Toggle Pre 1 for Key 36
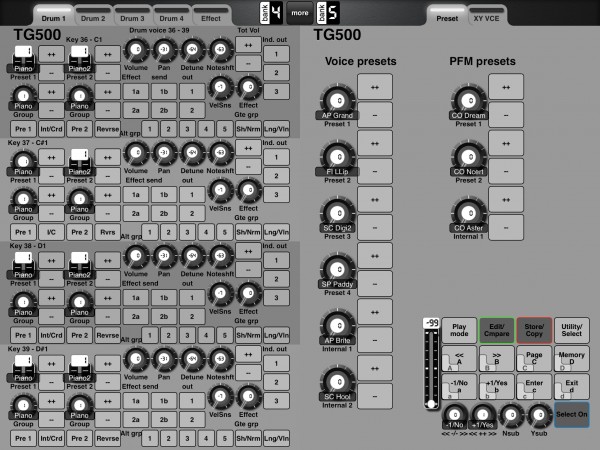This screenshot has height=450, width=600. [23, 129]
